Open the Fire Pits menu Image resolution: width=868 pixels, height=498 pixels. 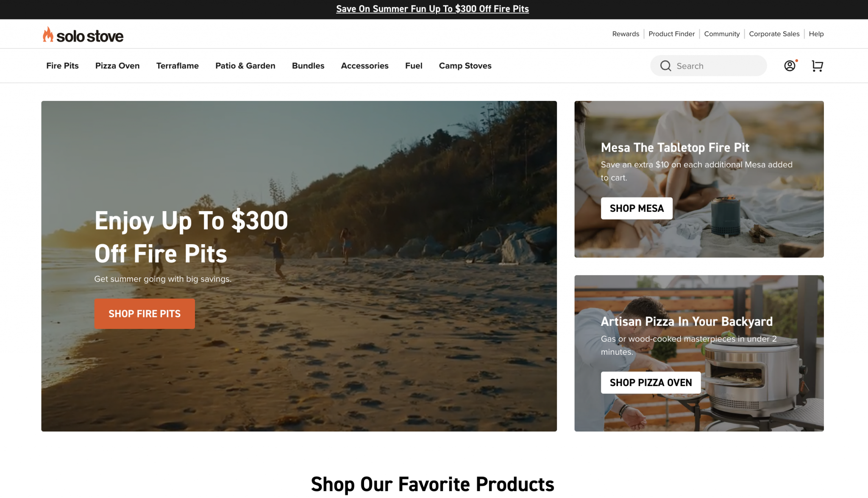(62, 66)
